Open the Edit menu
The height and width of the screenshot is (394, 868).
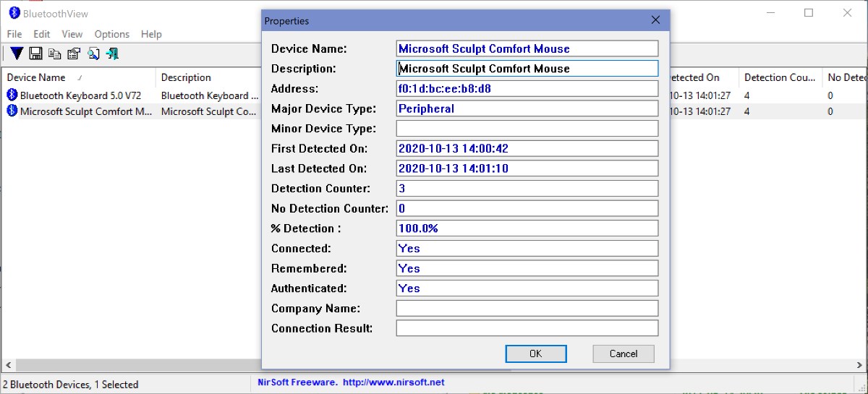(42, 34)
